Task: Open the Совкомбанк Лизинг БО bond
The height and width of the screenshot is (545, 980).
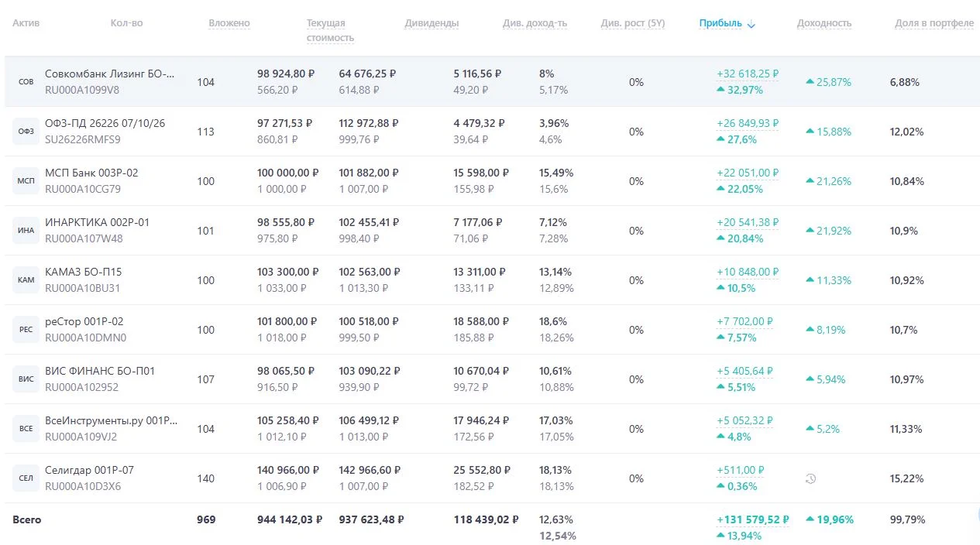Action: coord(110,74)
